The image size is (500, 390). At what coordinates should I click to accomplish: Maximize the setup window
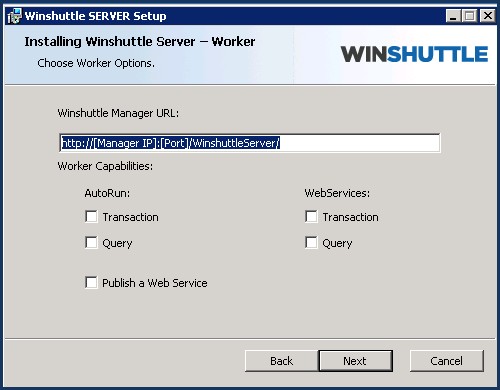pos(470,16)
